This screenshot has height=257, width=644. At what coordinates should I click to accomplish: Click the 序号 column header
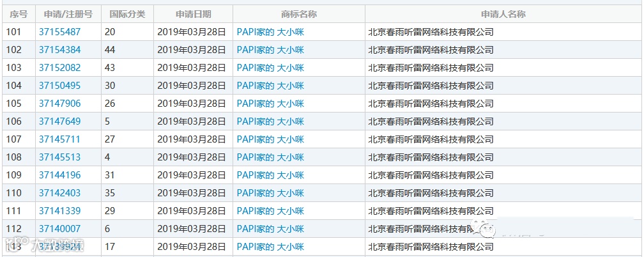[18, 15]
